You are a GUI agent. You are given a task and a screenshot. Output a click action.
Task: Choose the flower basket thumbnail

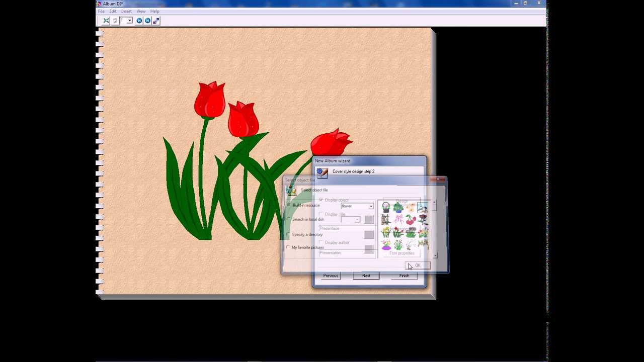[x=386, y=208]
